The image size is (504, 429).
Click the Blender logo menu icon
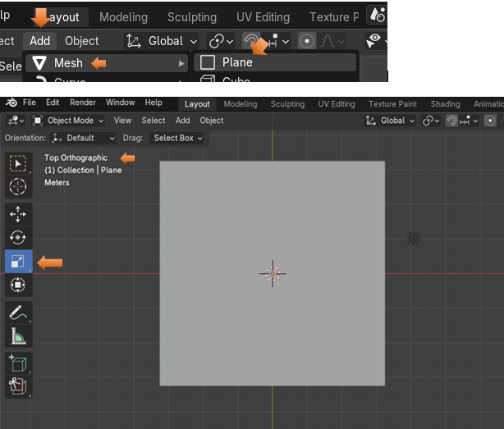[x=11, y=103]
